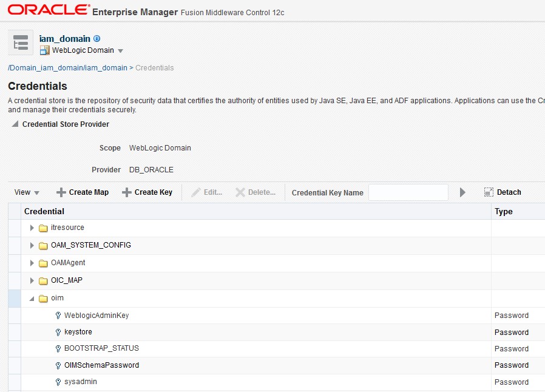Open the View menu
This screenshot has height=392, width=545.
coord(25,192)
